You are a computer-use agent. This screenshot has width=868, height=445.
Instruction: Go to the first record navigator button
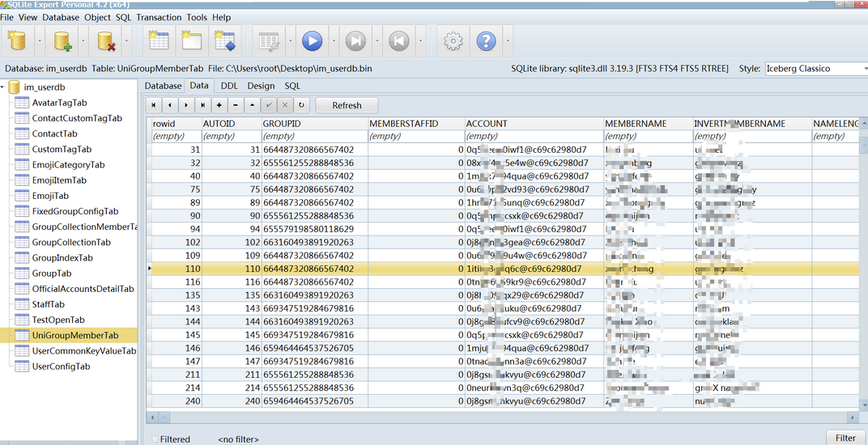[x=153, y=105]
